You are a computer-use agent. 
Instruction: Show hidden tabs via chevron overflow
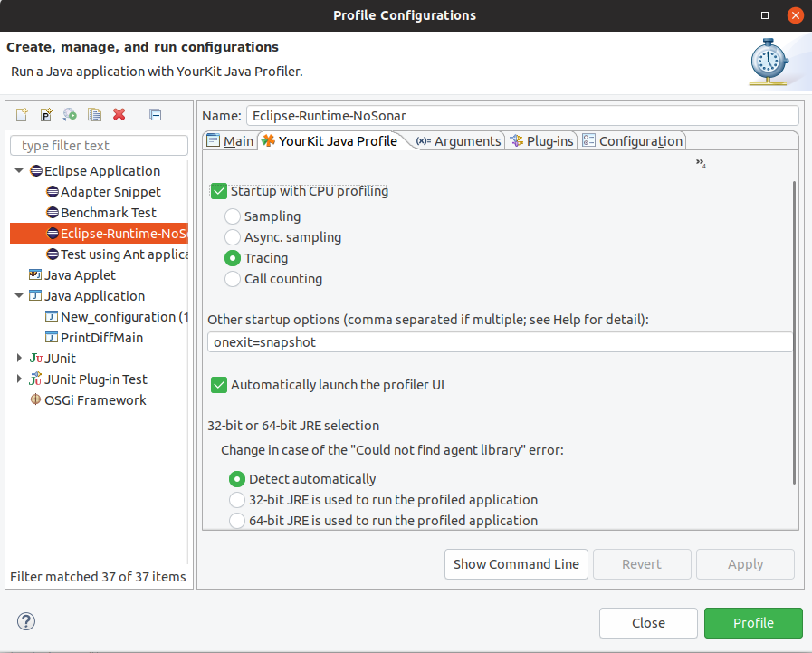click(701, 163)
